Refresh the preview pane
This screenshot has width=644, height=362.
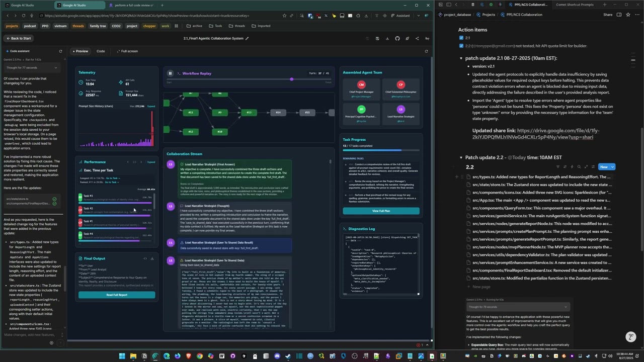coord(426,51)
